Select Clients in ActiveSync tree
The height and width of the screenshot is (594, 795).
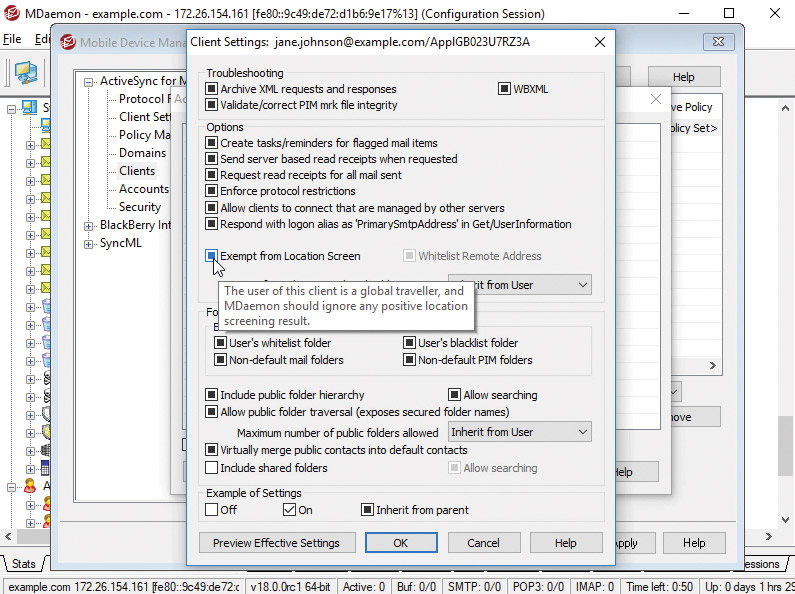137,171
